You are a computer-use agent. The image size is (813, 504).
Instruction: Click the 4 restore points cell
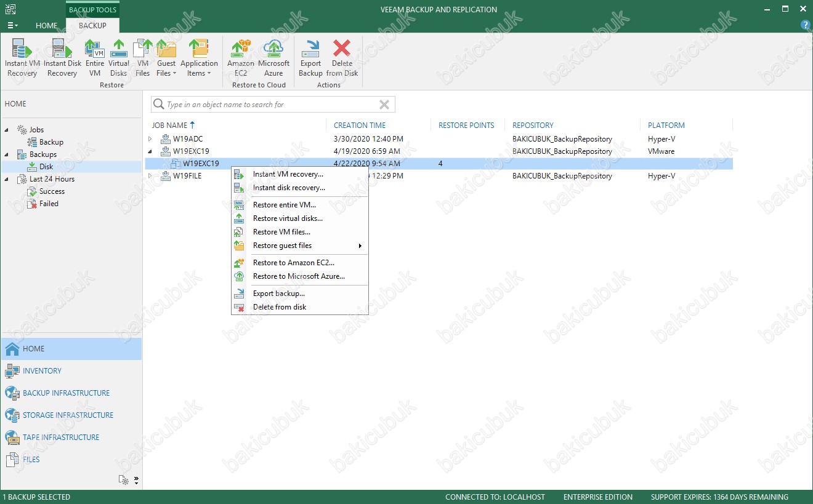(x=440, y=164)
